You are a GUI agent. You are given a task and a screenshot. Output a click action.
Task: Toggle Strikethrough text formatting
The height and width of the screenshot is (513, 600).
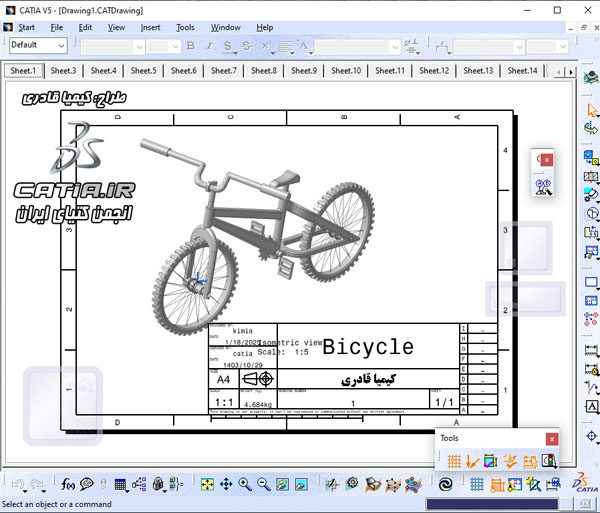pos(246,46)
